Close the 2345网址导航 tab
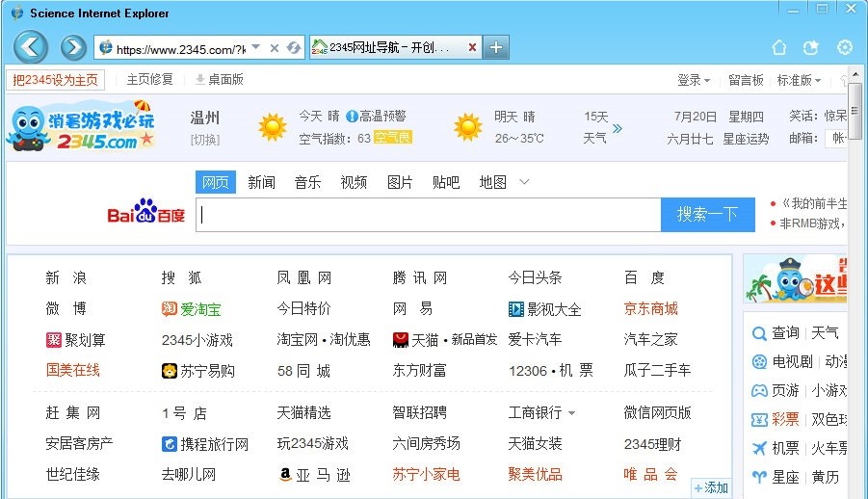 (472, 47)
